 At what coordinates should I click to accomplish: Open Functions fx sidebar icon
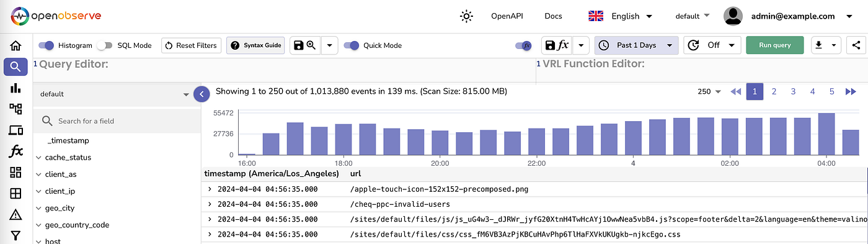pyautogui.click(x=15, y=151)
